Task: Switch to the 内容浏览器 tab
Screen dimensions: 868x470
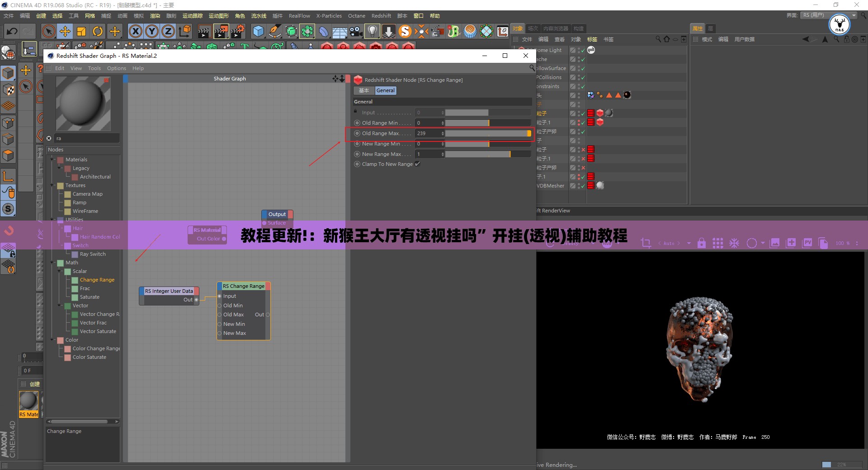Action: 556,28
